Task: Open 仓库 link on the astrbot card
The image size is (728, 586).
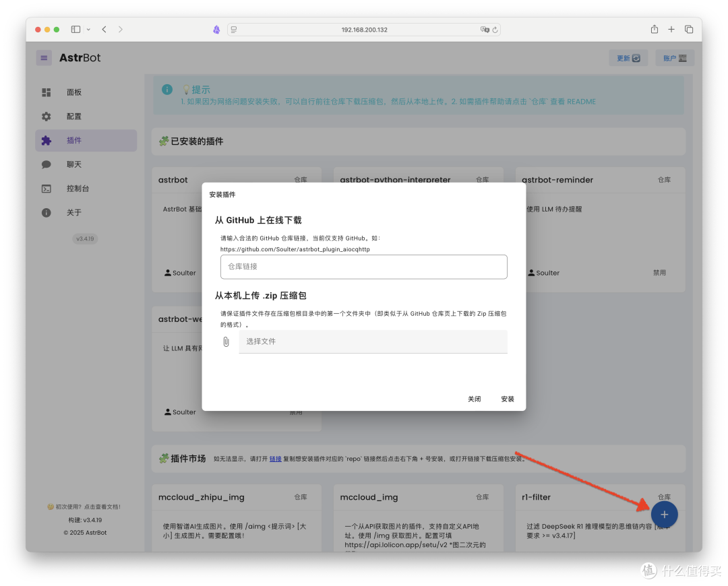Action: [x=301, y=180]
